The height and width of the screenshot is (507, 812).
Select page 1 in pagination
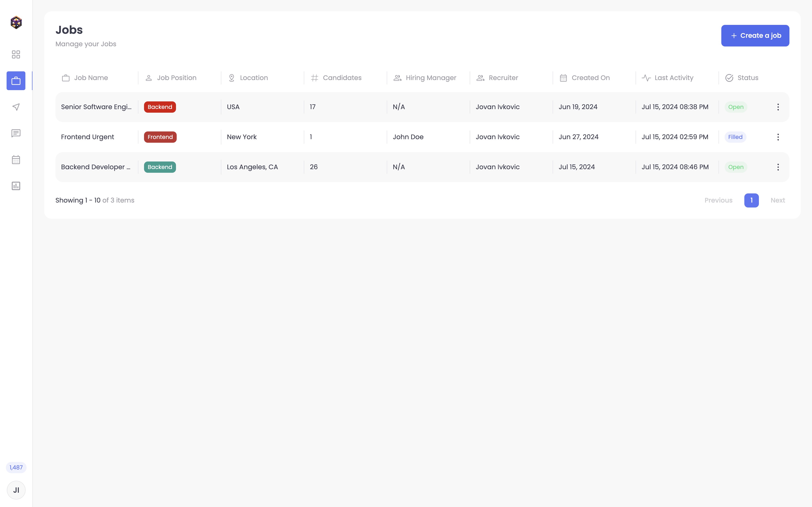click(x=751, y=200)
